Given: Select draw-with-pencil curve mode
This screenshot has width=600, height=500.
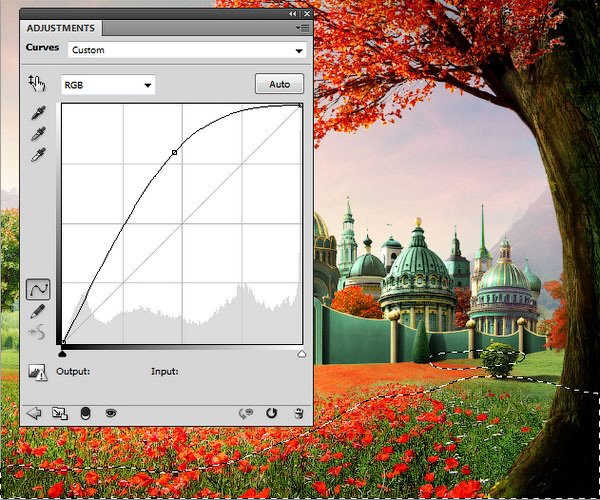Looking at the screenshot, I should click(x=37, y=311).
